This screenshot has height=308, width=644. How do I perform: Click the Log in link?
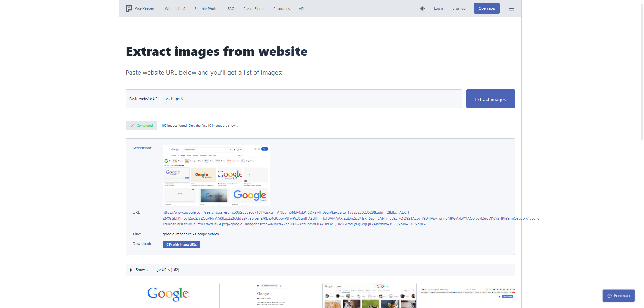pyautogui.click(x=439, y=9)
